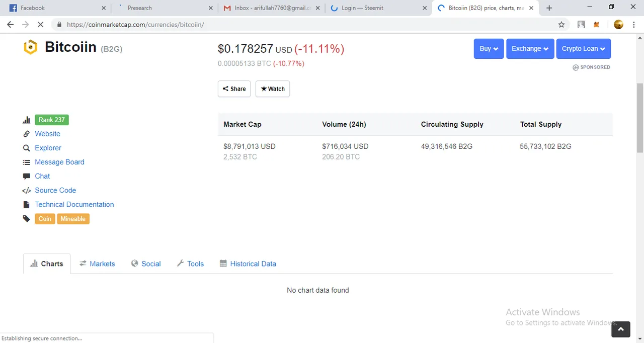Viewport: 644px width, 343px height.
Task: Open the Technical Documentation link
Action: click(74, 204)
